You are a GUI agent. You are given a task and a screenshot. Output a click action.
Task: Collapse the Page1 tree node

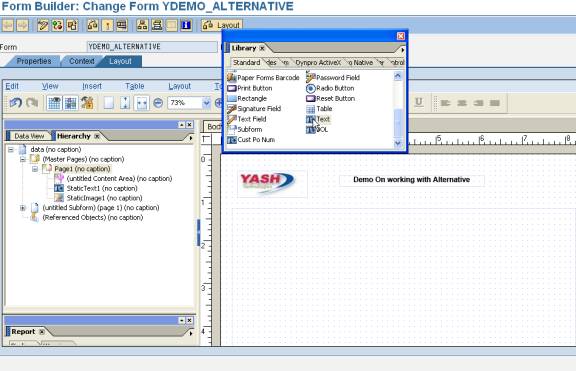tap(35, 169)
